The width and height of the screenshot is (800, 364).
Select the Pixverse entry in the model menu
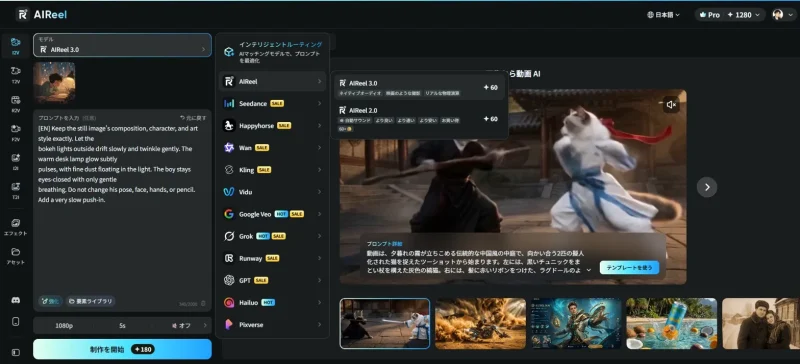click(272, 325)
